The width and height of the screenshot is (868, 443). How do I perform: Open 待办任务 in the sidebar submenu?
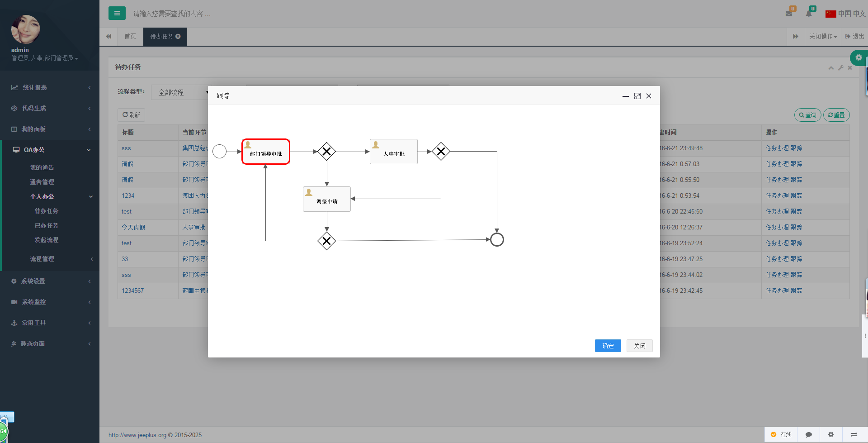[47, 211]
